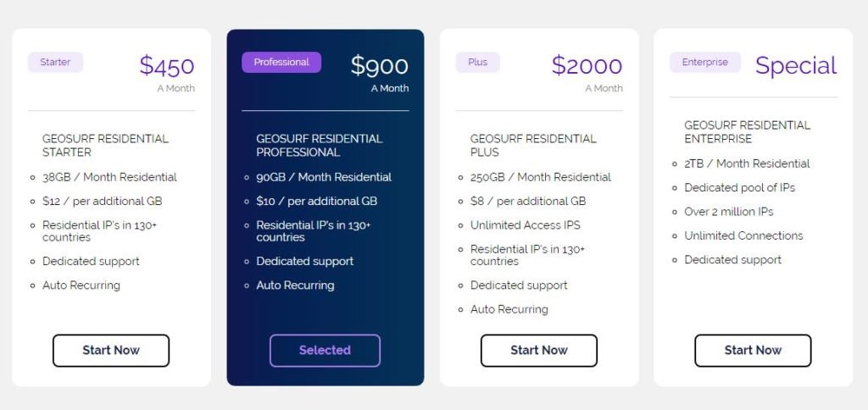The image size is (868, 410).
Task: Click the Selected button on Professional plan
Action: [x=325, y=350]
